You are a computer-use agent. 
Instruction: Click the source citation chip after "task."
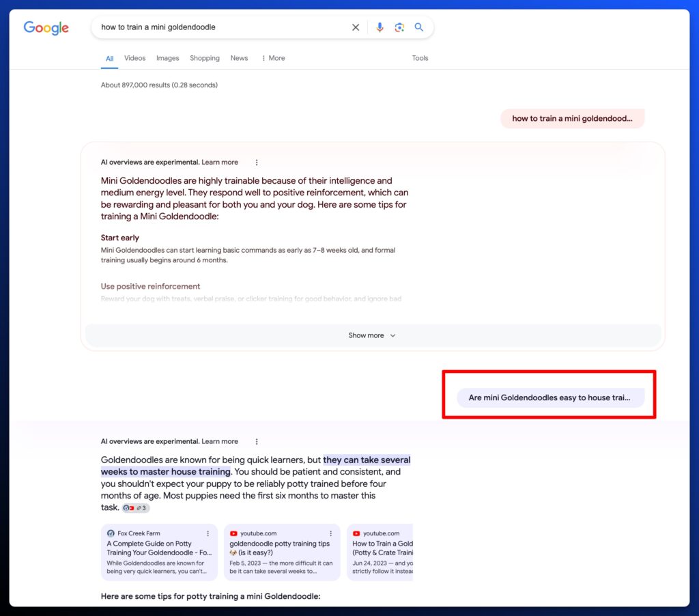point(135,508)
